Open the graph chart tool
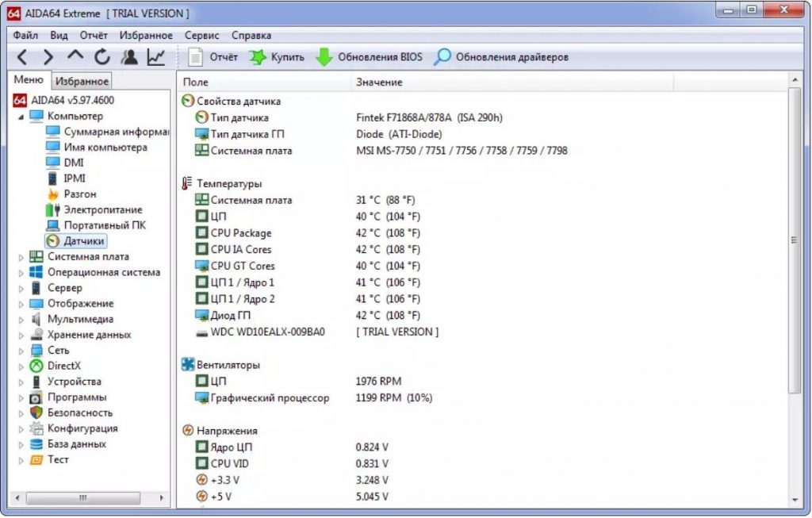Image resolution: width=812 pixels, height=518 pixels. [x=156, y=56]
